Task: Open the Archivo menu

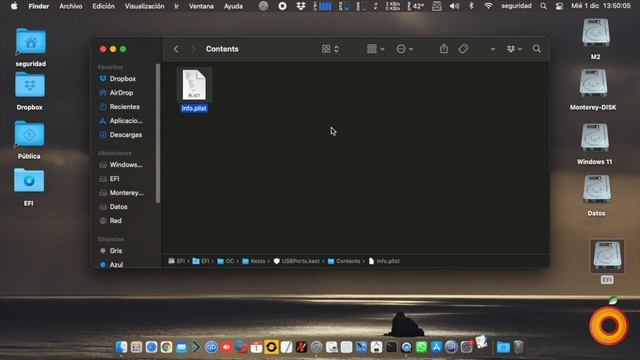Action: tap(71, 6)
